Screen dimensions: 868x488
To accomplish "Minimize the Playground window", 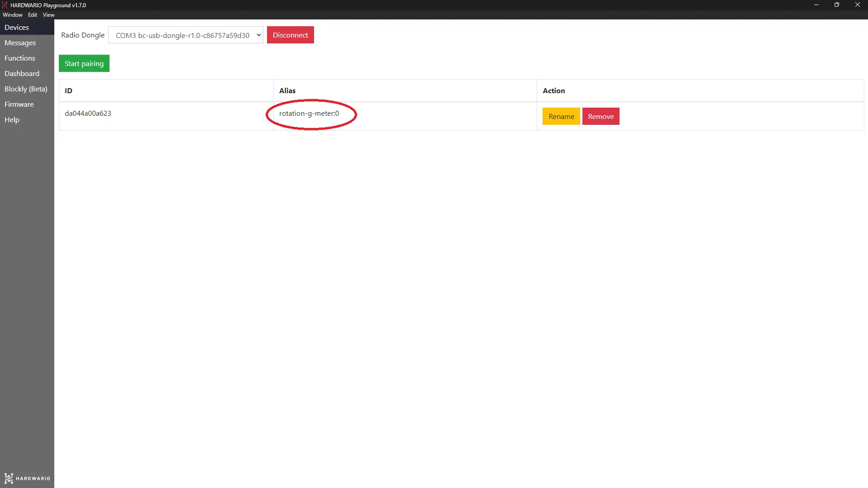I will pyautogui.click(x=816, y=5).
